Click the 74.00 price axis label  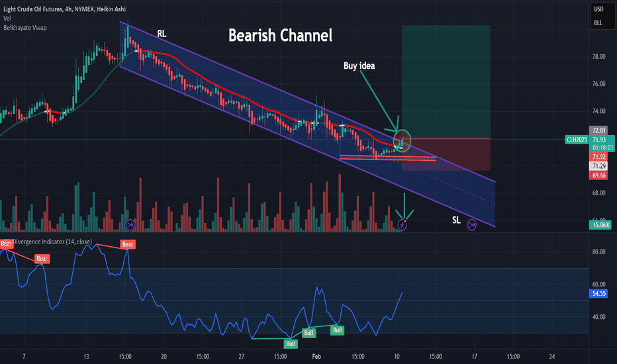[599, 111]
